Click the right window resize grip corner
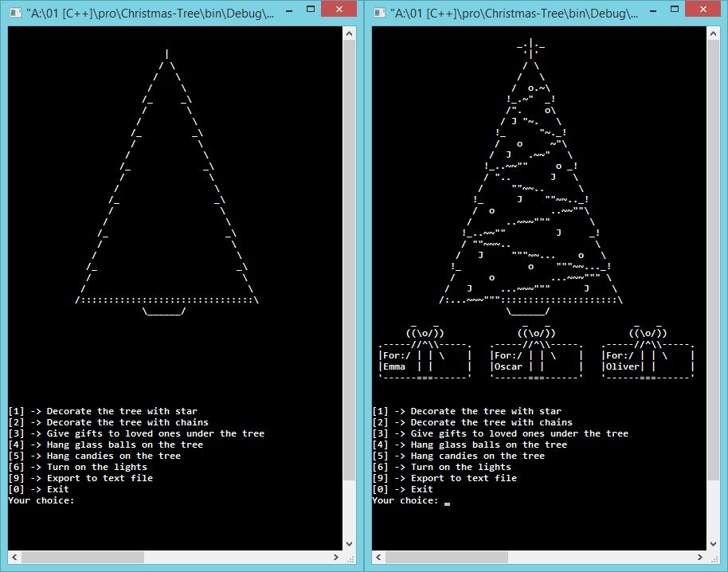 [714, 558]
